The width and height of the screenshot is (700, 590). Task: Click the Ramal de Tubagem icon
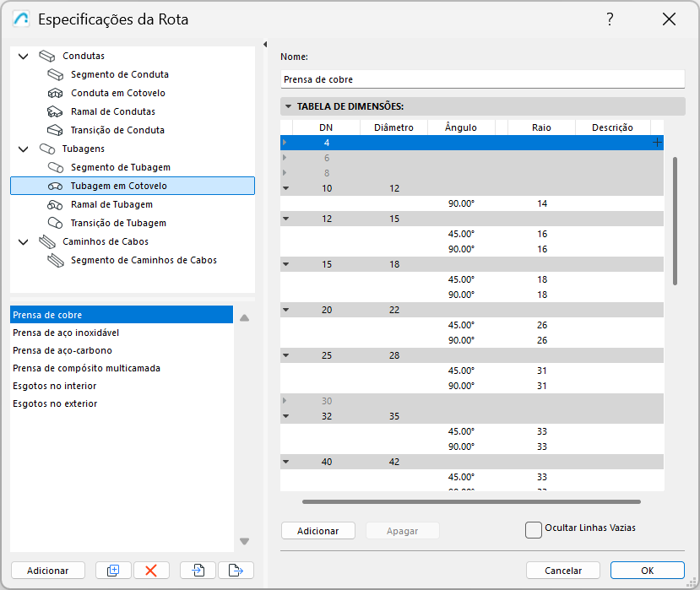point(56,204)
